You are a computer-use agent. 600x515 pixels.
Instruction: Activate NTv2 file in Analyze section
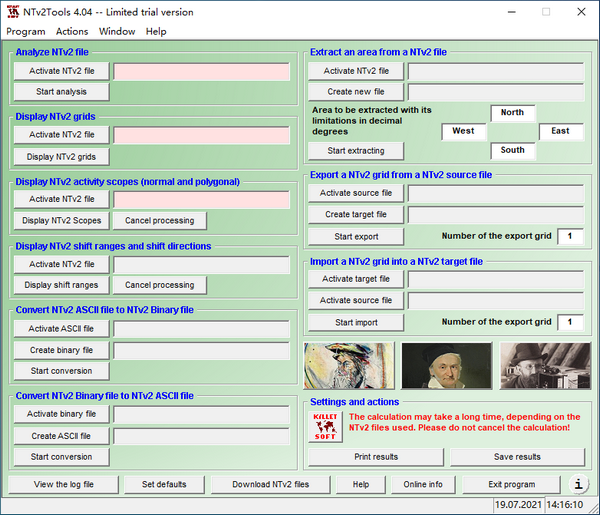62,71
